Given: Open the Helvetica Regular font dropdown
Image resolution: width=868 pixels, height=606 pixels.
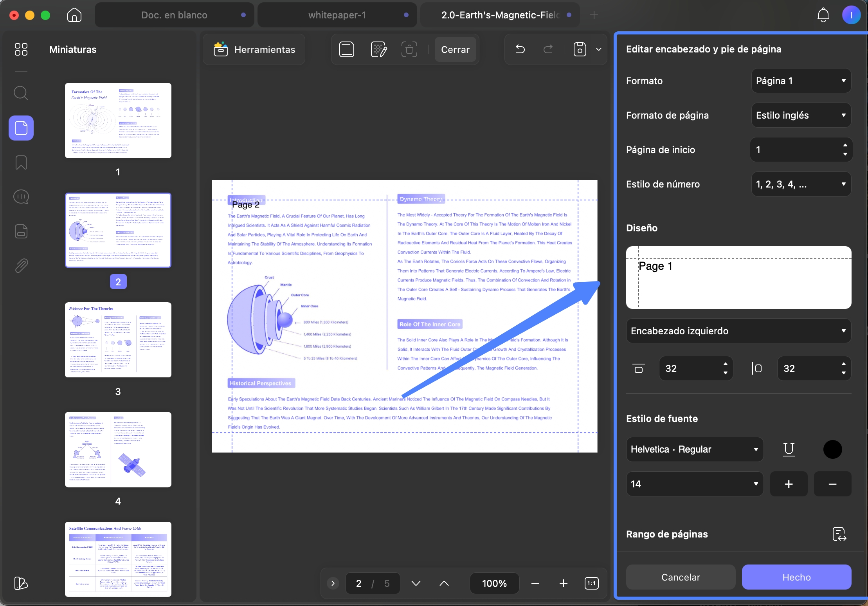Looking at the screenshot, I should [695, 449].
